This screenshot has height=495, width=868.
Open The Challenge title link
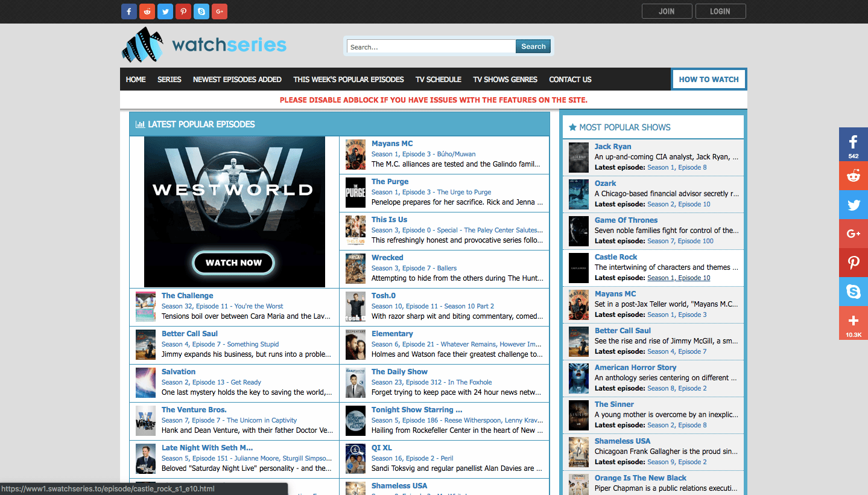(187, 296)
